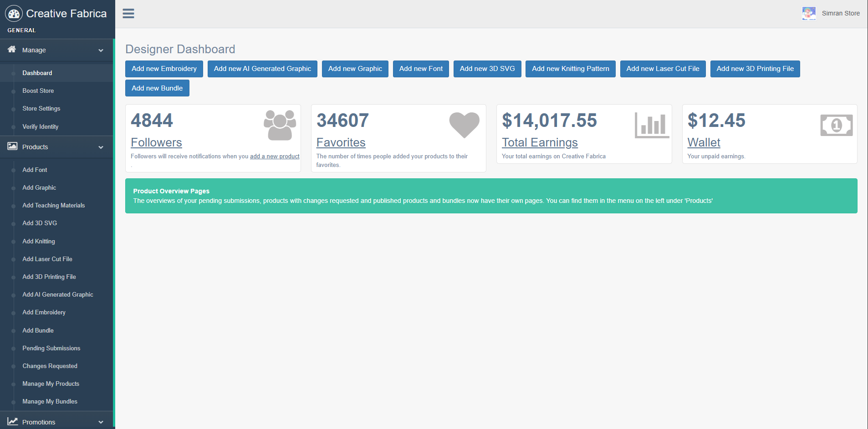The width and height of the screenshot is (868, 429).
Task: Open Manage My Products page
Action: click(x=51, y=384)
